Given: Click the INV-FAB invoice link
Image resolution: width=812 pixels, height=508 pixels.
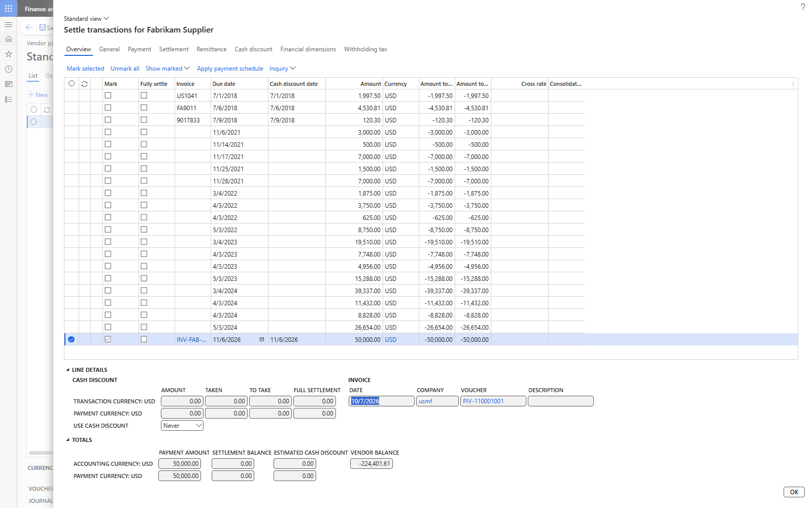Looking at the screenshot, I should click(x=191, y=339).
